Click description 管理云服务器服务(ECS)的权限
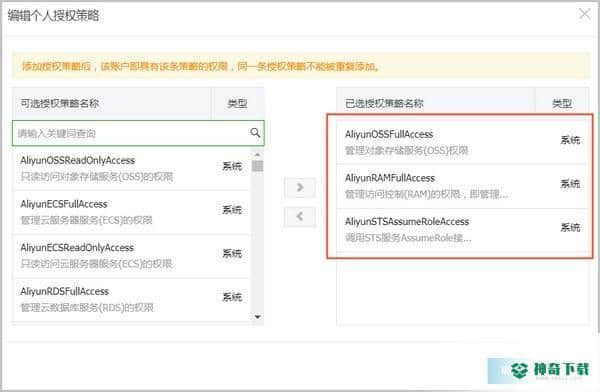 click(x=86, y=220)
